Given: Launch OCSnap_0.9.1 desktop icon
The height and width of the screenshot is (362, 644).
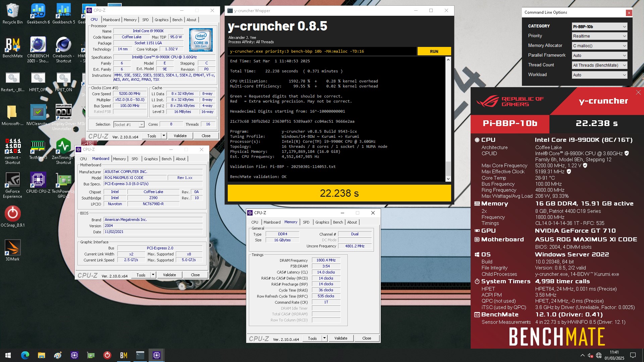Looking at the screenshot, I should [12, 217].
